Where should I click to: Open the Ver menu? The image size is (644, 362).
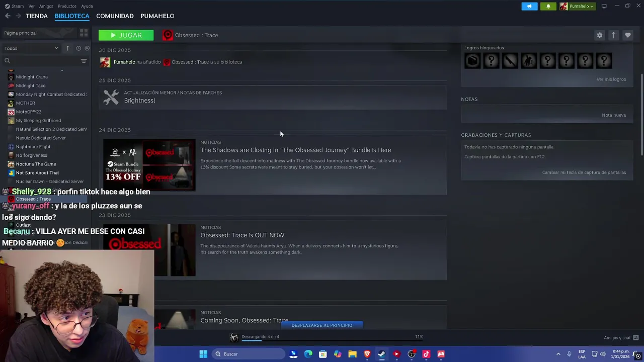[x=32, y=6]
